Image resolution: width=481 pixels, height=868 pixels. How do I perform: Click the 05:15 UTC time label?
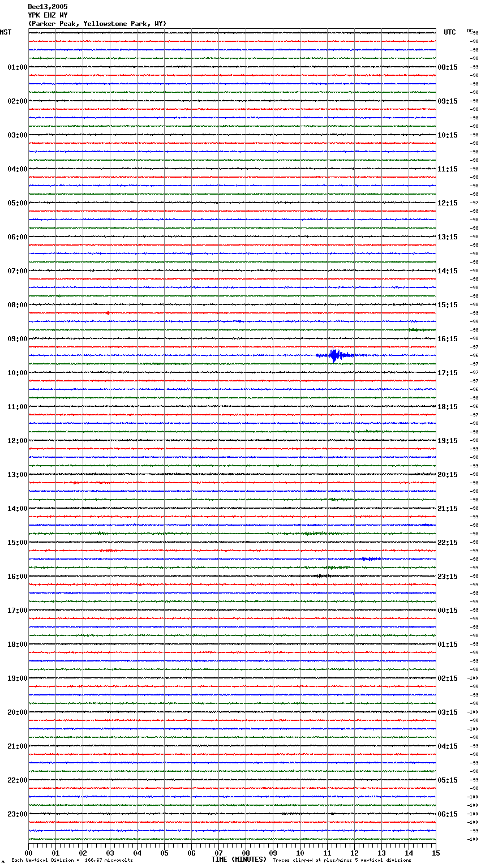[448, 780]
